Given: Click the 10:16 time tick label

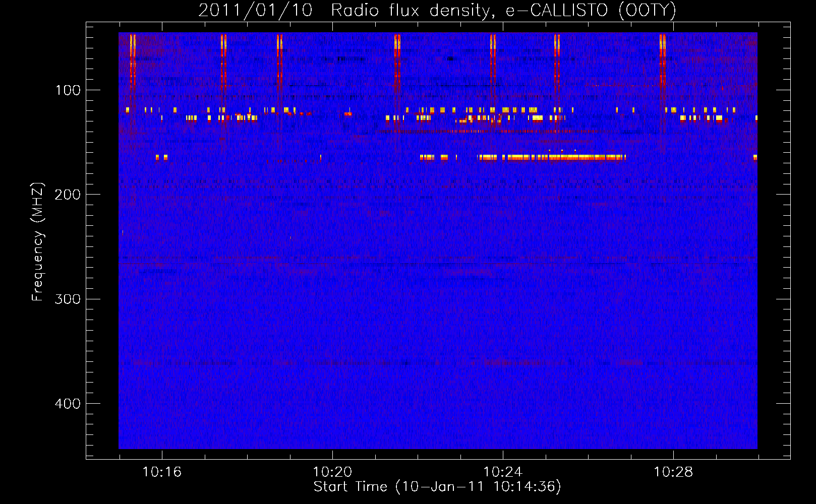Looking at the screenshot, I should [162, 472].
